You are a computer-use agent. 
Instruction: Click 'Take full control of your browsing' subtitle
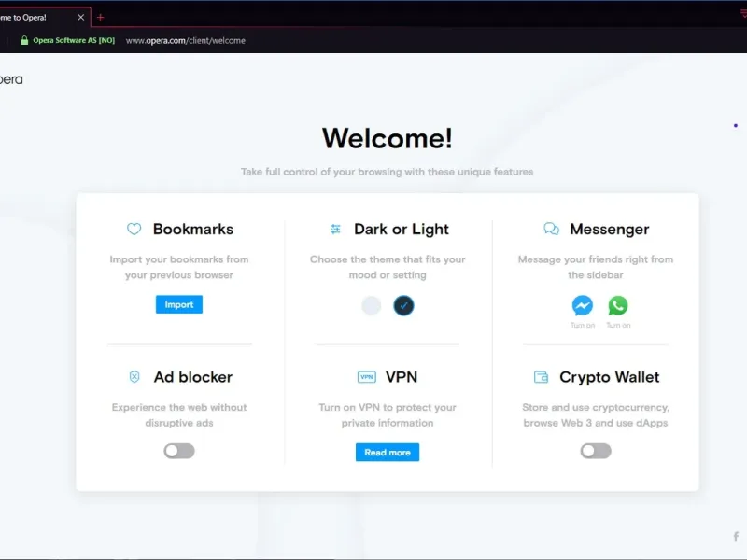387,172
